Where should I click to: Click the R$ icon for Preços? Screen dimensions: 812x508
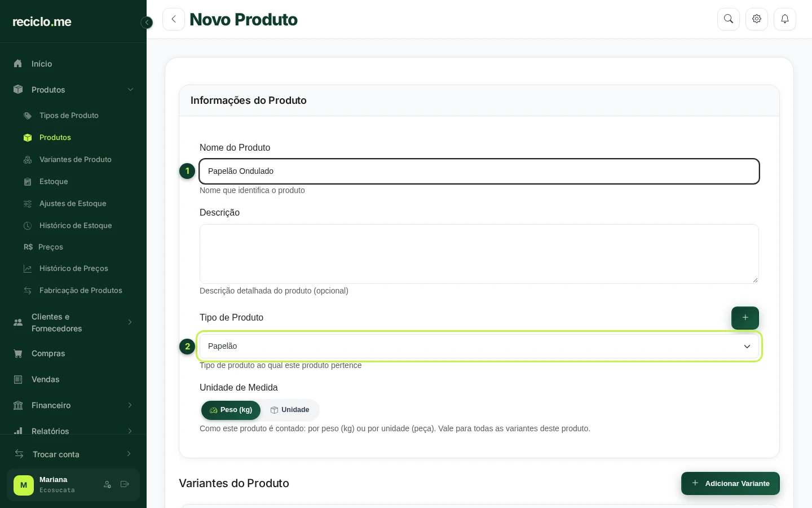(x=28, y=247)
